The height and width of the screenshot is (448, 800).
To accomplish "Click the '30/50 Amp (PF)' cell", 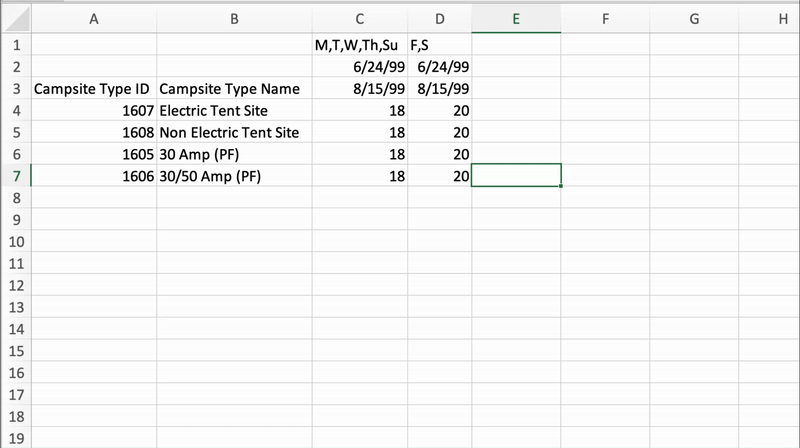I will pyautogui.click(x=234, y=176).
